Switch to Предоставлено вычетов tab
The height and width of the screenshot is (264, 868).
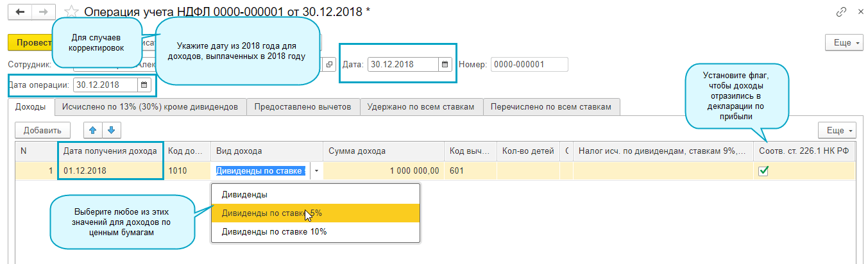[303, 107]
